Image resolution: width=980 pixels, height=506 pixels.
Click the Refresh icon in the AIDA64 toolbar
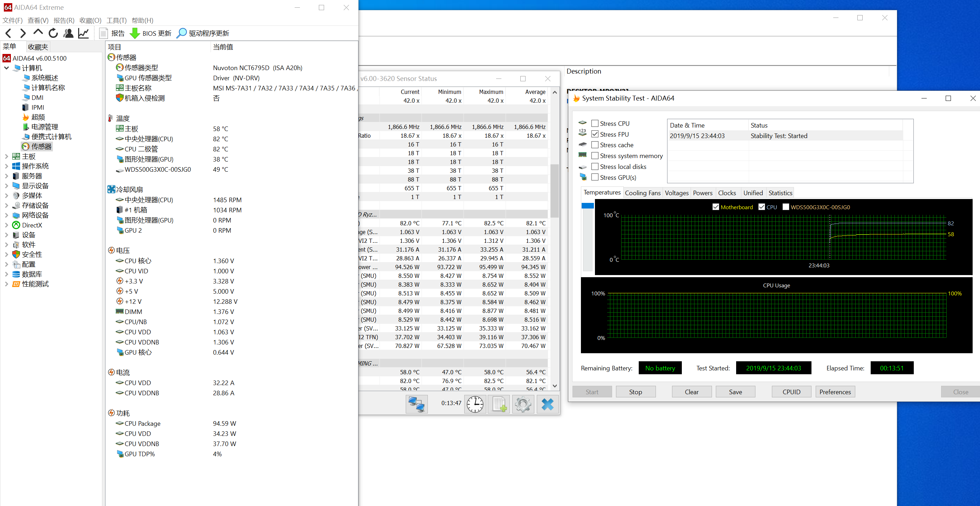(53, 34)
